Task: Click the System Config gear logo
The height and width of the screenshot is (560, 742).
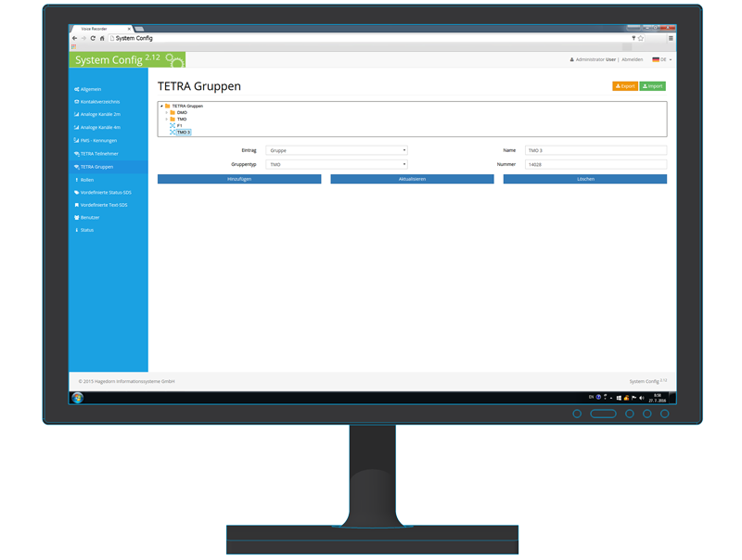Action: 173,60
